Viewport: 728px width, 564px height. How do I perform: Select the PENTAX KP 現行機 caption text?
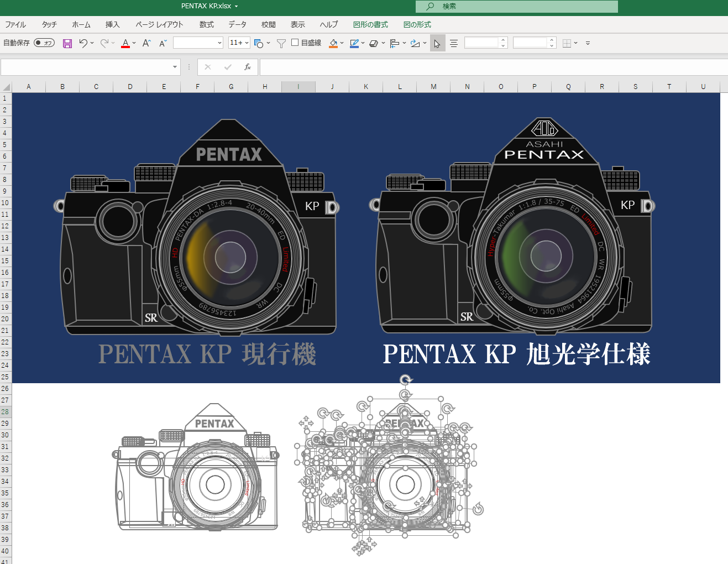(x=207, y=354)
